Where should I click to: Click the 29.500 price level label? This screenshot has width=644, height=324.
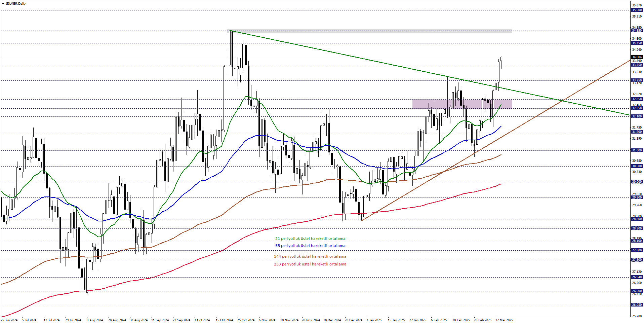click(x=637, y=197)
